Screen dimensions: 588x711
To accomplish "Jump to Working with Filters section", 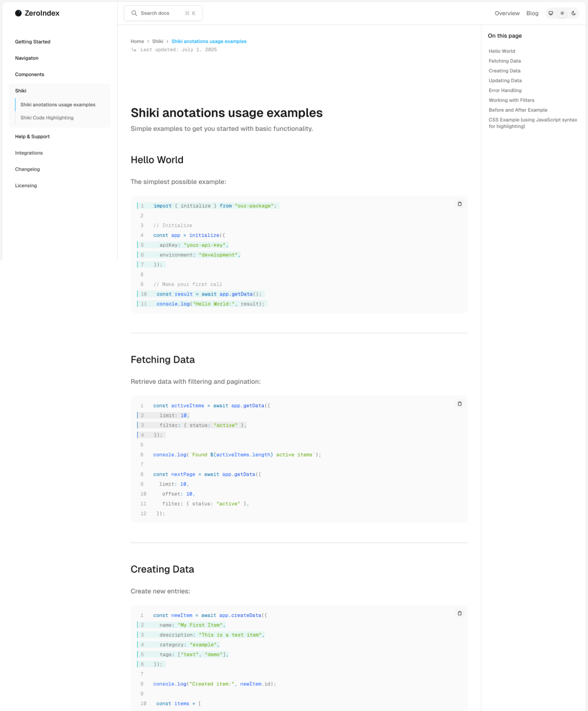I will coord(511,100).
